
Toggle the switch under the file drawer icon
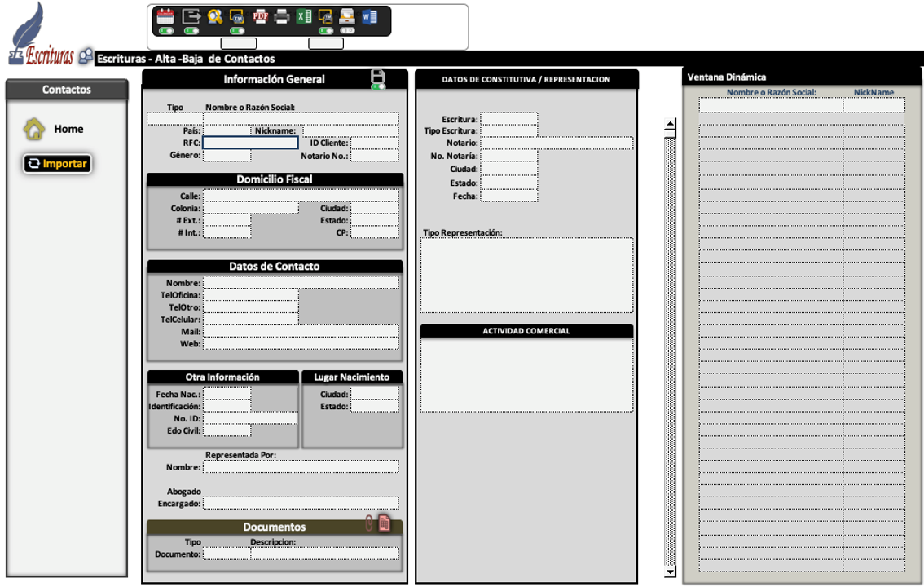pos(347,31)
